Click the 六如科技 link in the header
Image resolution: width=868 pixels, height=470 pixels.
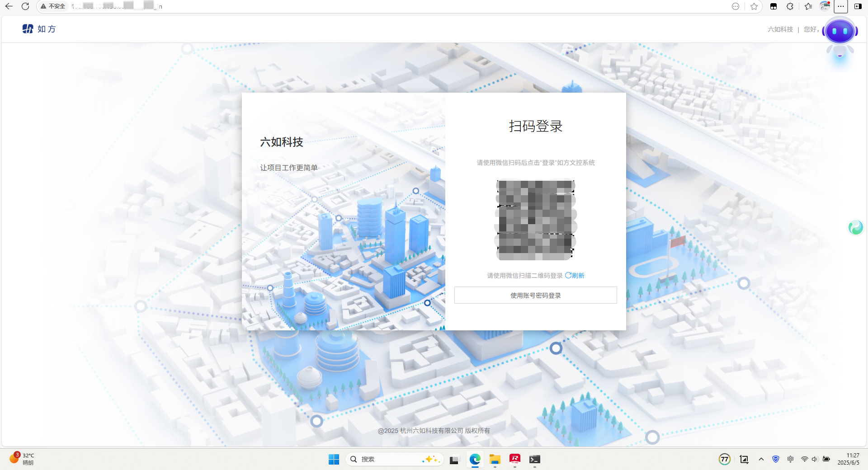tap(780, 29)
